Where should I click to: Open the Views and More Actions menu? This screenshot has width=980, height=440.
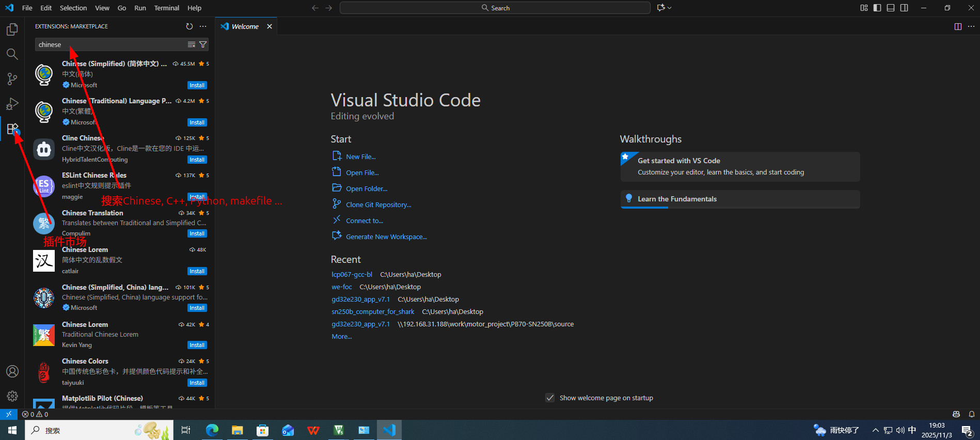point(203,26)
